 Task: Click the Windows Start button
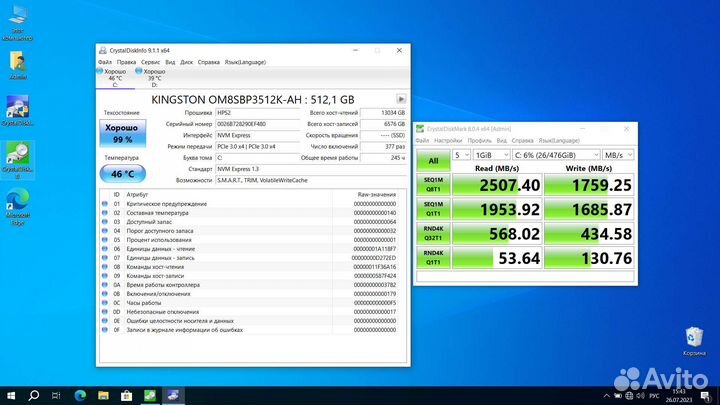coord(11,395)
